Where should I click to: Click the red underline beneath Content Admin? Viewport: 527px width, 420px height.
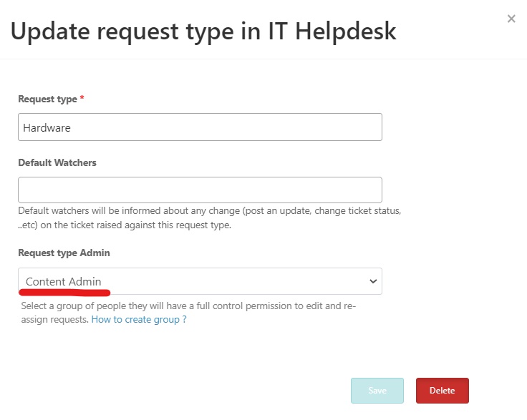(x=64, y=293)
